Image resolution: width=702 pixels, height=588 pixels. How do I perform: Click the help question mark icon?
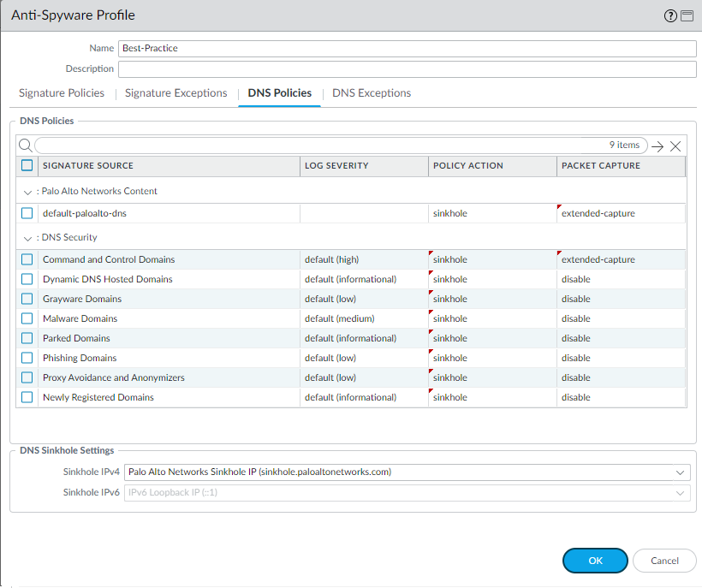[x=670, y=15]
